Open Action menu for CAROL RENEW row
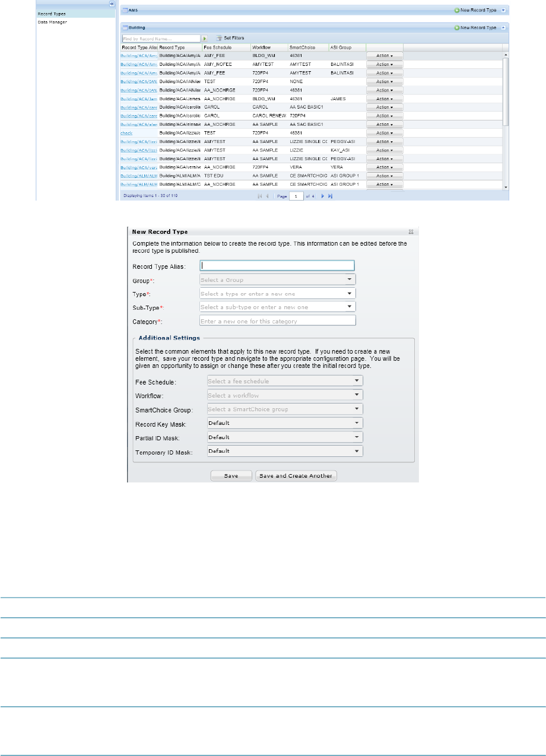The width and height of the screenshot is (546, 756). point(385,116)
